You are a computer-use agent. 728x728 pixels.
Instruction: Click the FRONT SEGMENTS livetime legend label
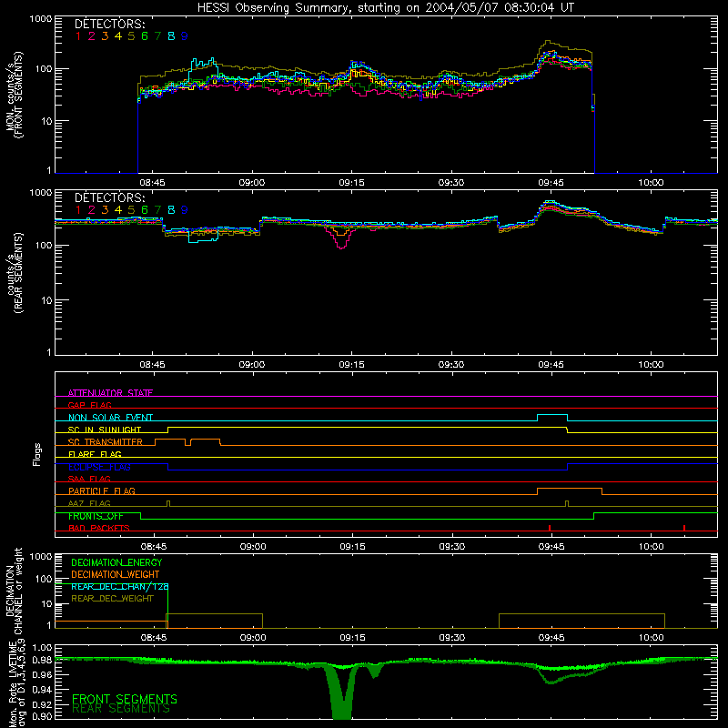(125, 699)
